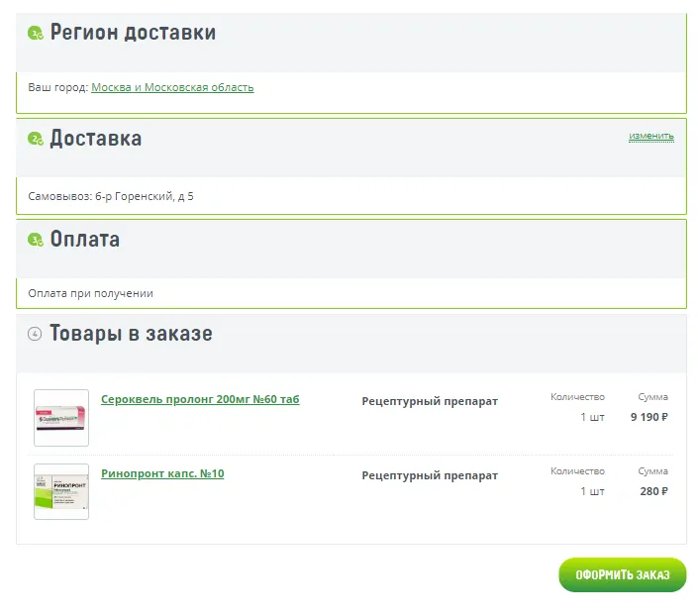The width and height of the screenshot is (698, 616).
Task: Select the Оплата section heading
Action: tap(85, 240)
